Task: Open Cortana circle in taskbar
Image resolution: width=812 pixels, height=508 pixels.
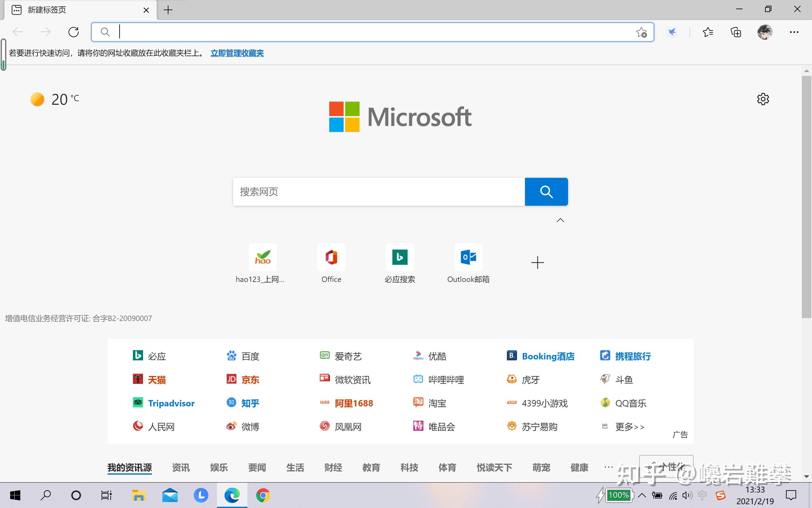Action: 76,495
